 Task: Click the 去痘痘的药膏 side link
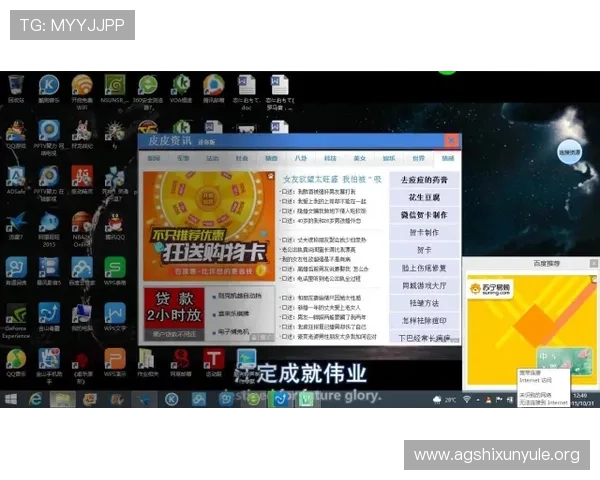(x=424, y=180)
